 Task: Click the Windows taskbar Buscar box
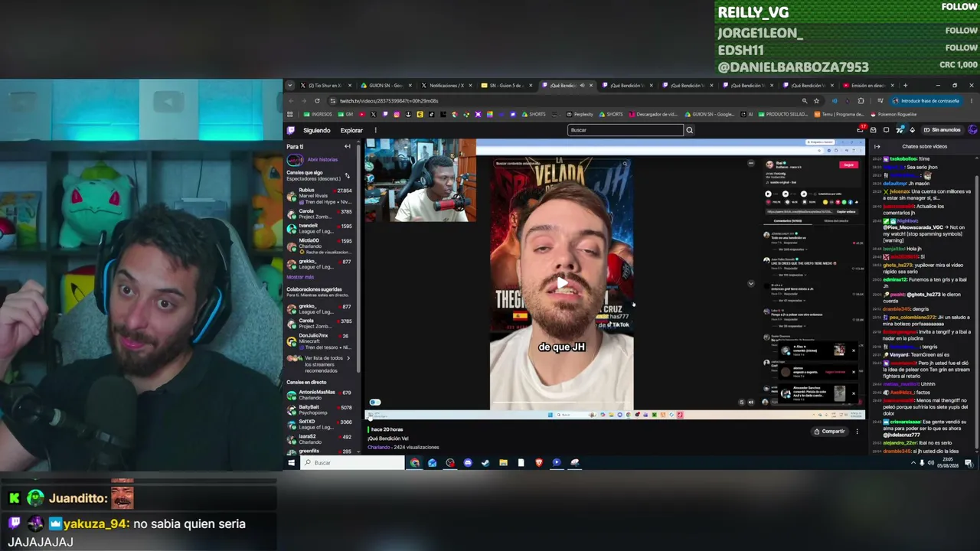click(351, 463)
